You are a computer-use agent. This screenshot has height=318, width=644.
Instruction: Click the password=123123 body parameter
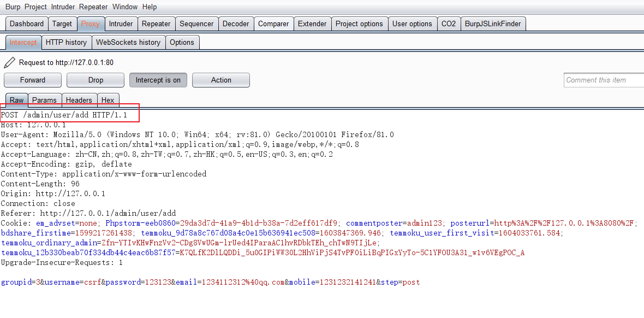tap(139, 282)
